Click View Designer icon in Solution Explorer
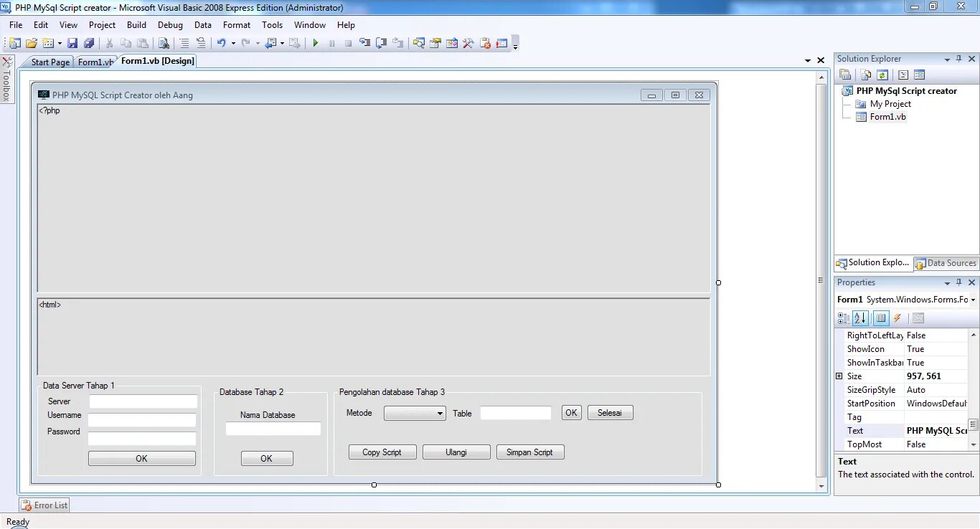The width and height of the screenshot is (980, 529). [919, 75]
